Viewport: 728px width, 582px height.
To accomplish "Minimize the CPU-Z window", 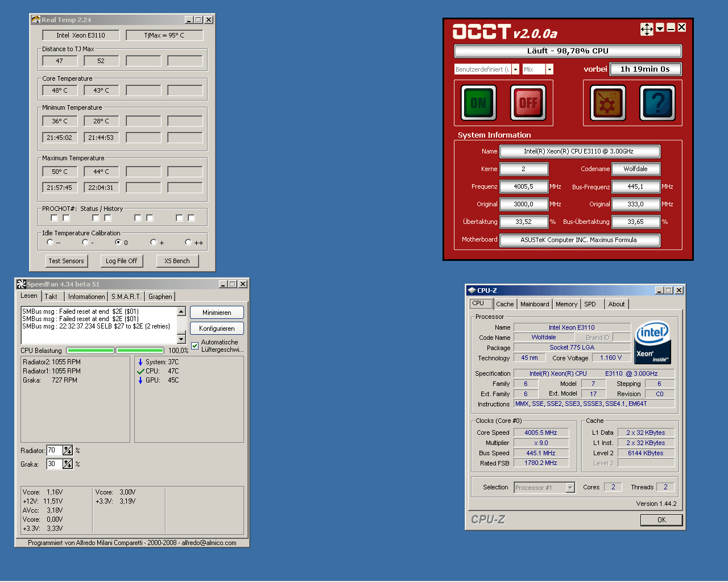I will click(x=659, y=290).
